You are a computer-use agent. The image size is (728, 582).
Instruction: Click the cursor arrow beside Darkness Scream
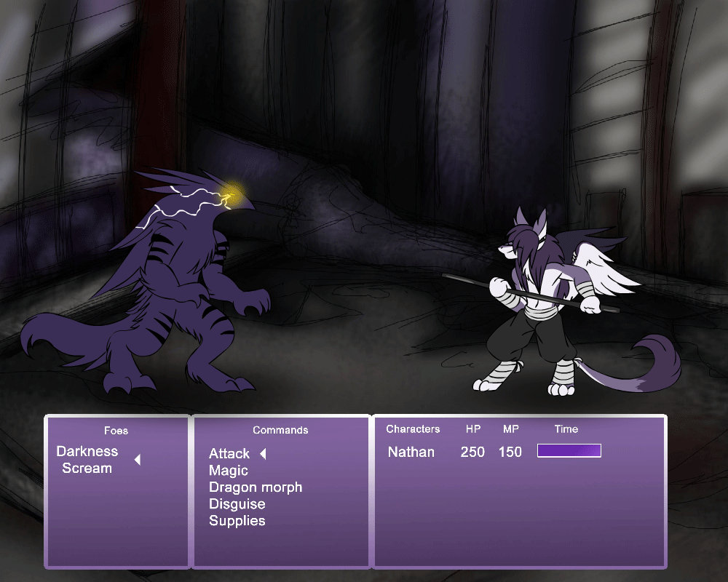coord(138,460)
